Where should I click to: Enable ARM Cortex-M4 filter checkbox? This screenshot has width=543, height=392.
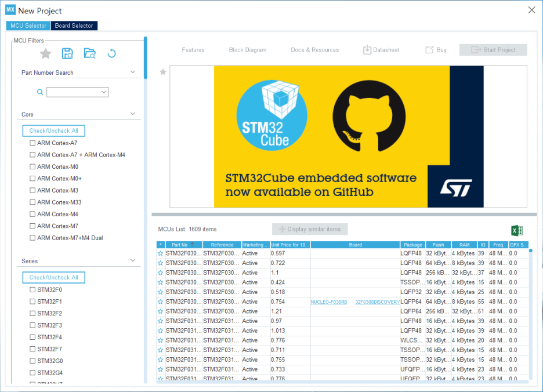coord(32,214)
